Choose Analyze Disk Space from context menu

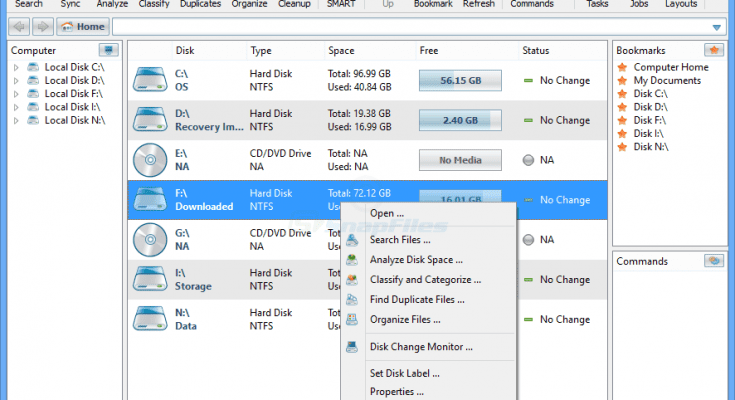click(416, 260)
